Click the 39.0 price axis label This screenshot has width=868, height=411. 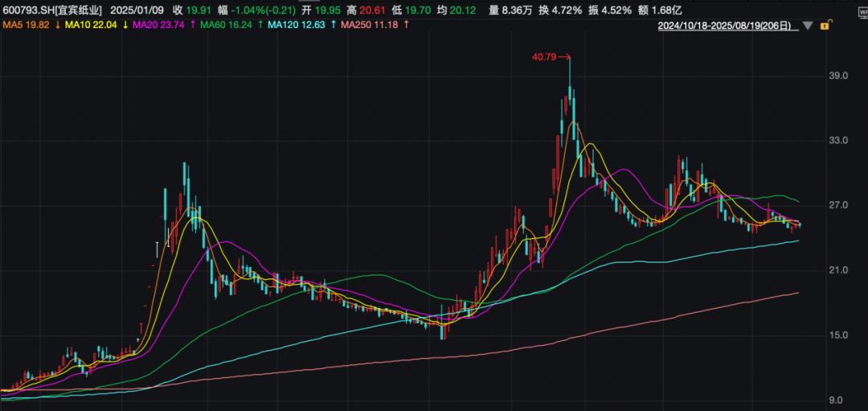838,76
